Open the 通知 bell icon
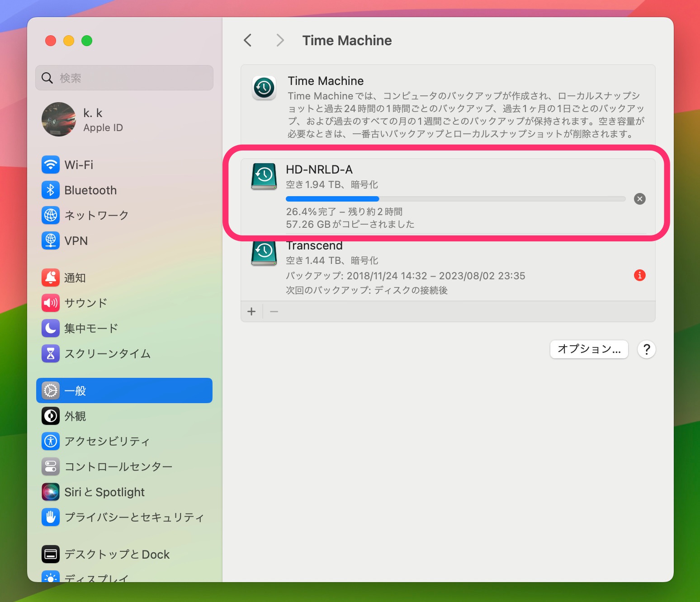The image size is (700, 602). point(51,277)
